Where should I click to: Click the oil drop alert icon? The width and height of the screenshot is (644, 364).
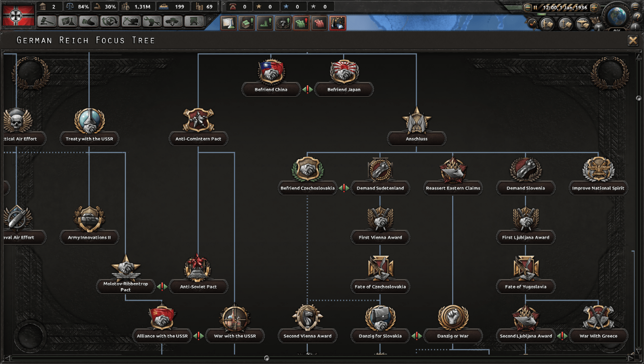(338, 23)
